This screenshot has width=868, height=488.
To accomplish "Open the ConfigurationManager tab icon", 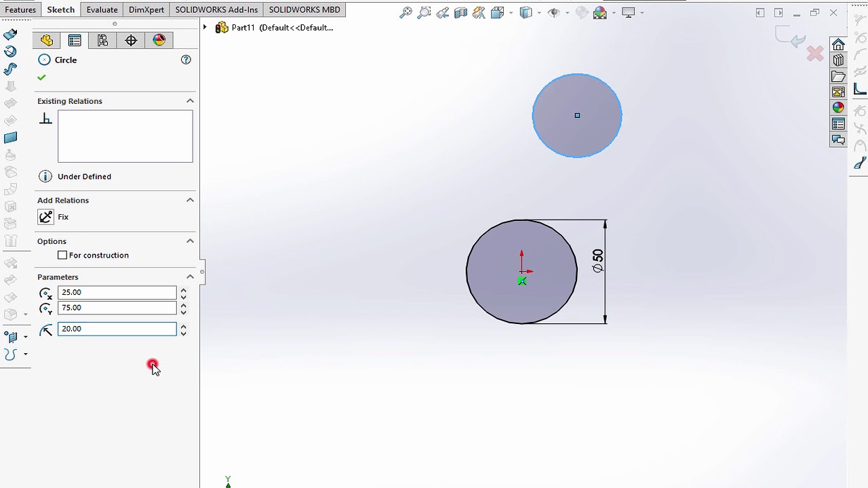I will click(x=103, y=41).
